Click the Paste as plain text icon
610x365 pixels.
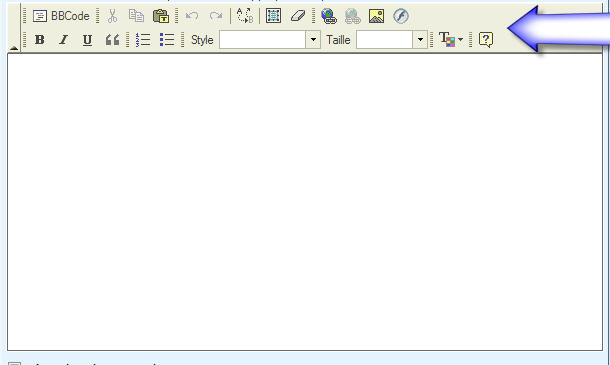[160, 16]
